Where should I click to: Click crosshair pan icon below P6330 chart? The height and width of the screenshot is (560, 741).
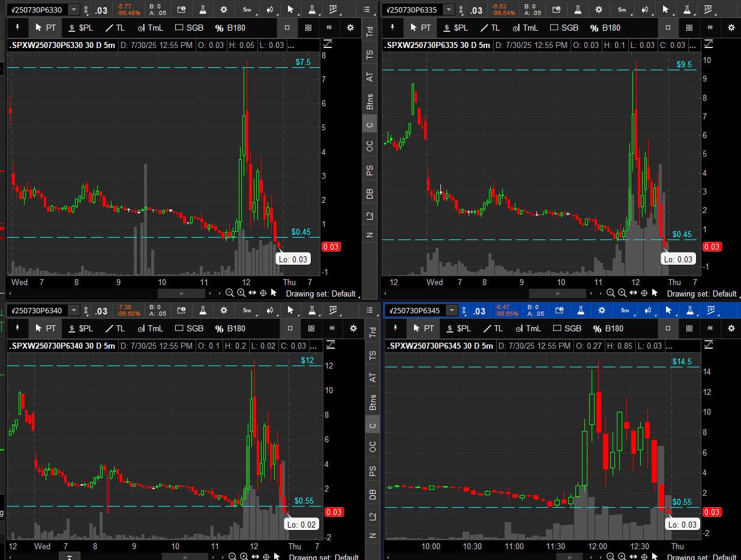(x=263, y=293)
